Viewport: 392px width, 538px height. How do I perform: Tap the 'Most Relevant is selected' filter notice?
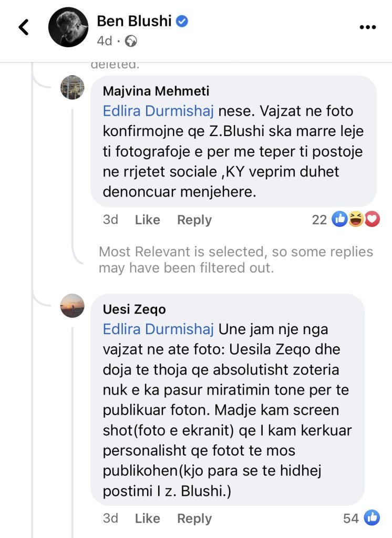tap(235, 260)
